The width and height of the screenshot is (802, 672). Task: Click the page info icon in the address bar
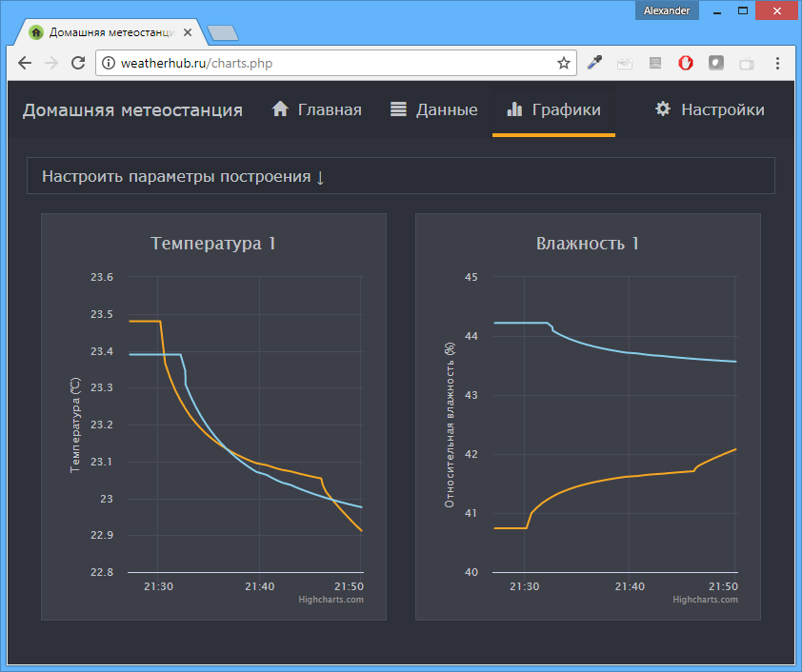[x=108, y=63]
